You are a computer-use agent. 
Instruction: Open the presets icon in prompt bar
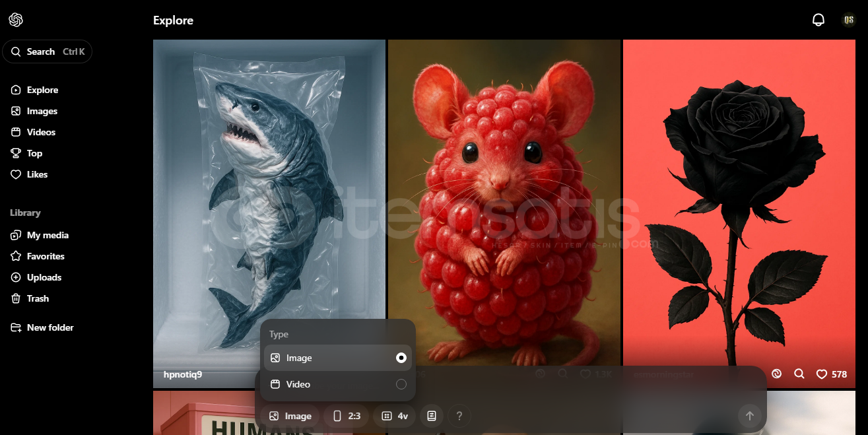tap(432, 416)
